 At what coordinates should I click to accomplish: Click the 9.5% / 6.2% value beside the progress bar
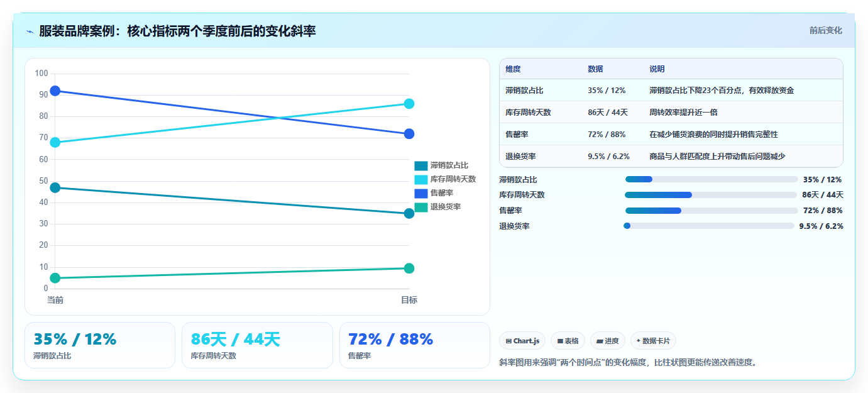point(821,226)
